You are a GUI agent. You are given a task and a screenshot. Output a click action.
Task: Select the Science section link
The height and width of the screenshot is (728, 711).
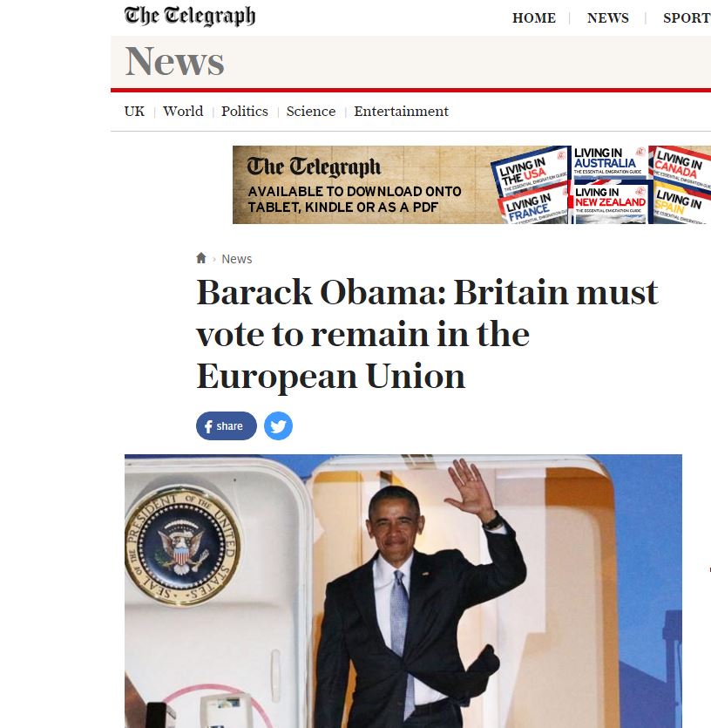click(x=311, y=112)
